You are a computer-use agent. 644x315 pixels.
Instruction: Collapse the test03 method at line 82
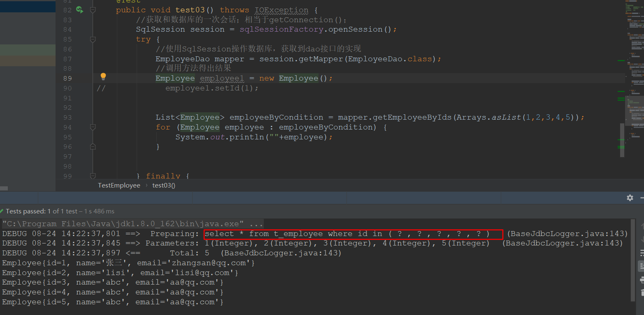pyautogui.click(x=93, y=10)
